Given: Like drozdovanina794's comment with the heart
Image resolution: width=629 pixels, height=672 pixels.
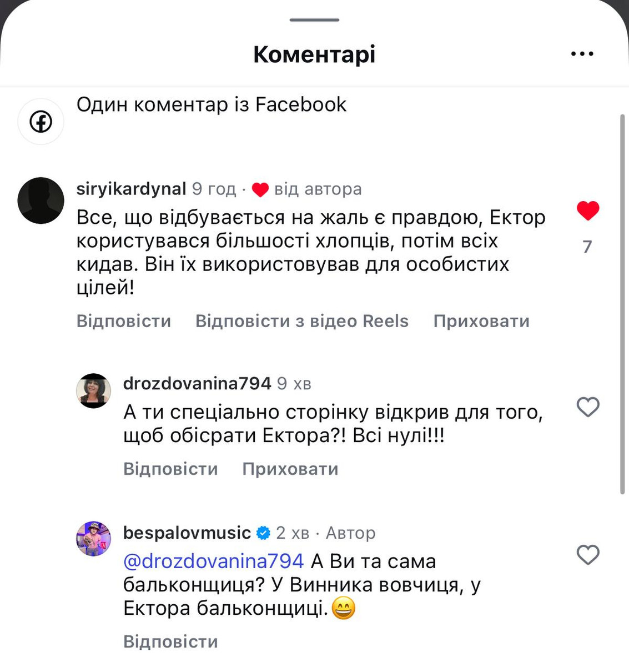Looking at the screenshot, I should pyautogui.click(x=587, y=407).
